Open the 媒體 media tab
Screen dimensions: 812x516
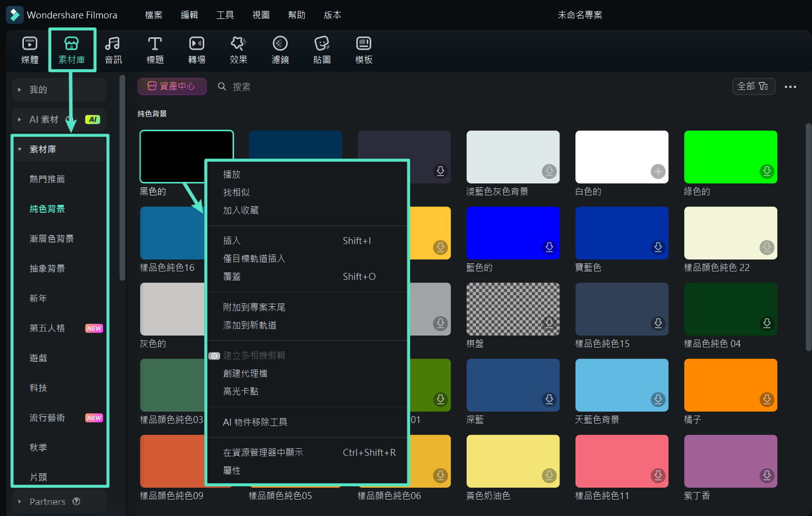tap(30, 50)
